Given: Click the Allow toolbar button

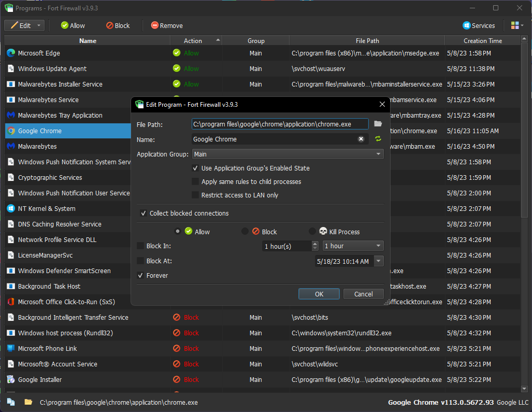Looking at the screenshot, I should point(73,25).
